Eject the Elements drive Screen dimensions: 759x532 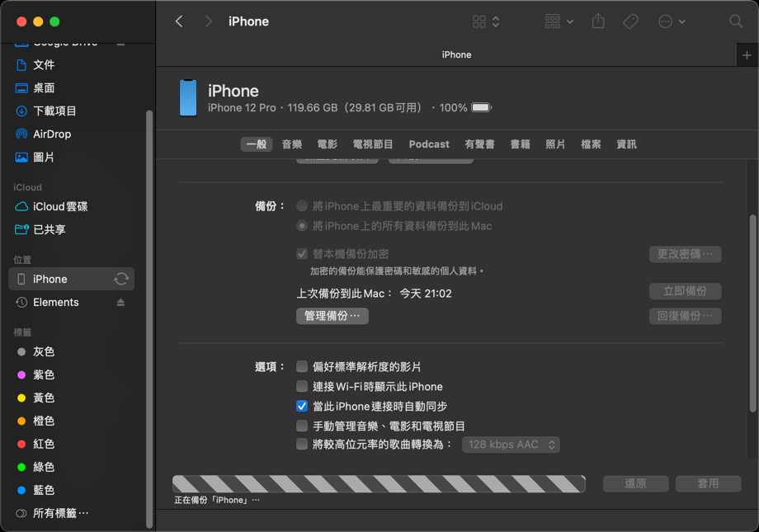(120, 302)
